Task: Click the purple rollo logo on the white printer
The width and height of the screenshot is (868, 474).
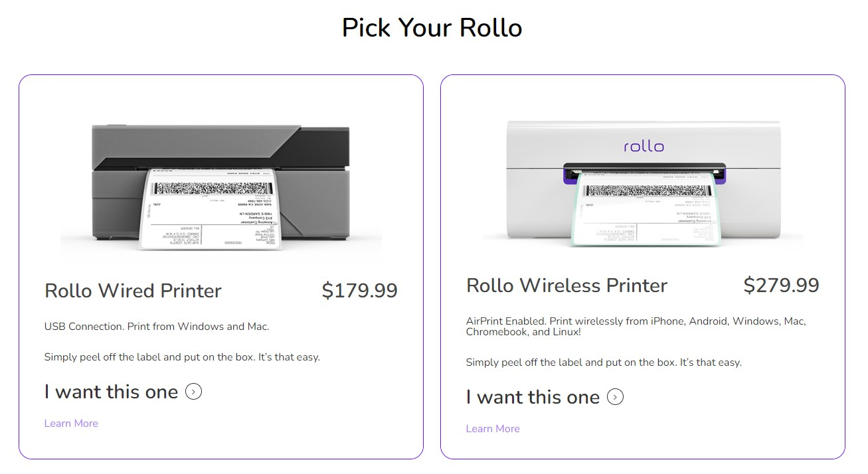Action: coord(644,145)
